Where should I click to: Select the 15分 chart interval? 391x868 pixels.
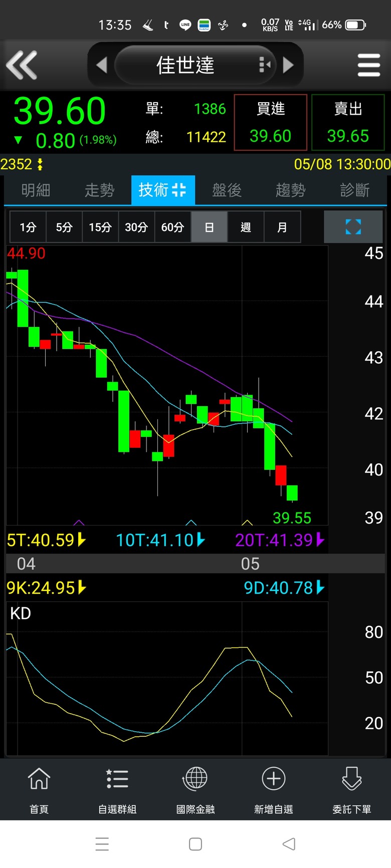pyautogui.click(x=100, y=227)
